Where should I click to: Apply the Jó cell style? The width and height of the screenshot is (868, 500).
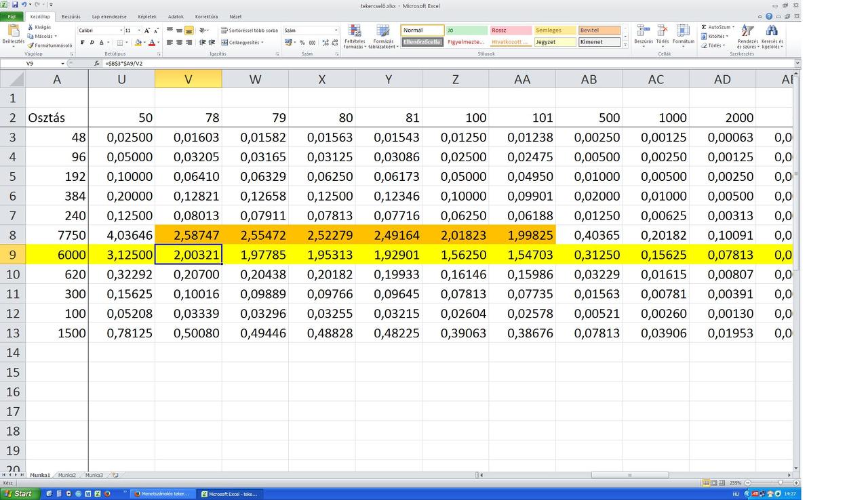467,30
